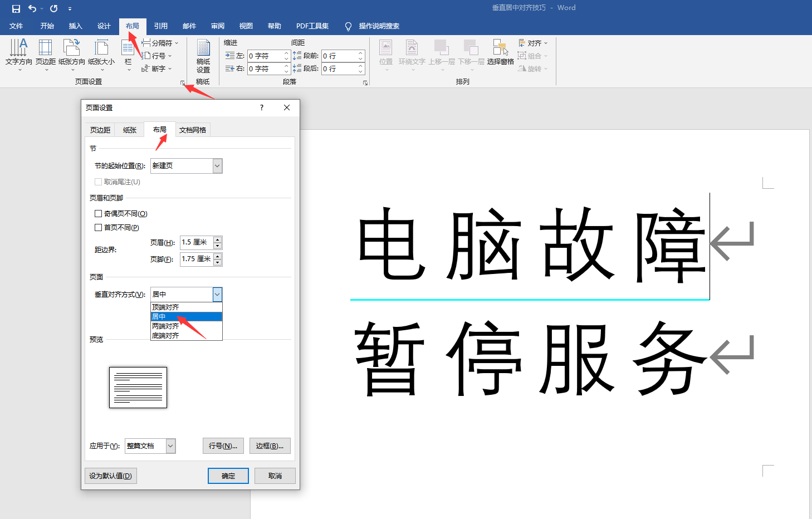This screenshot has width=812, height=519.
Task: Click the 取消 cancel button
Action: pos(275,476)
